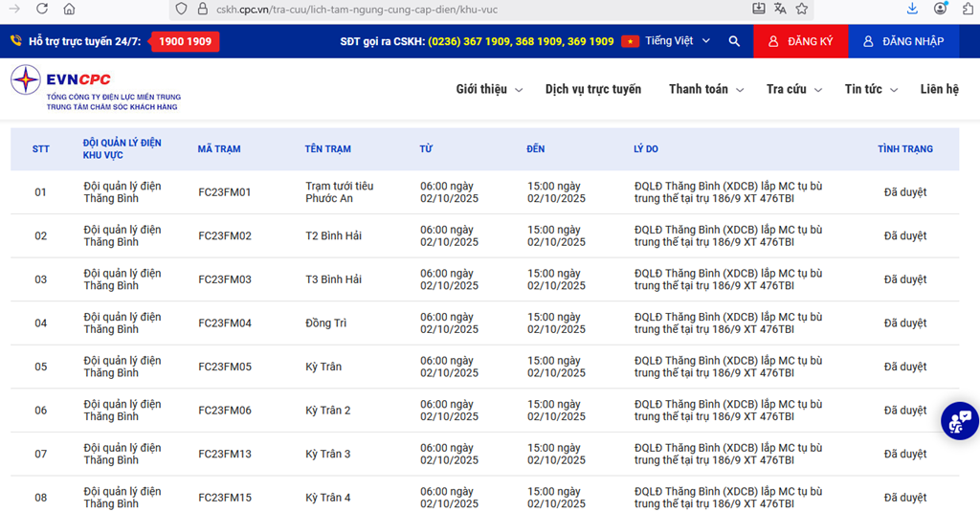The height and width of the screenshot is (512, 980).
Task: Click the floating chat support icon
Action: [959, 420]
